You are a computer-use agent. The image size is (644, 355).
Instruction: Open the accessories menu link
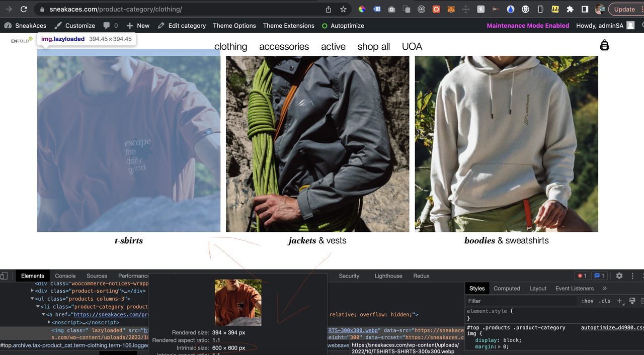click(284, 46)
